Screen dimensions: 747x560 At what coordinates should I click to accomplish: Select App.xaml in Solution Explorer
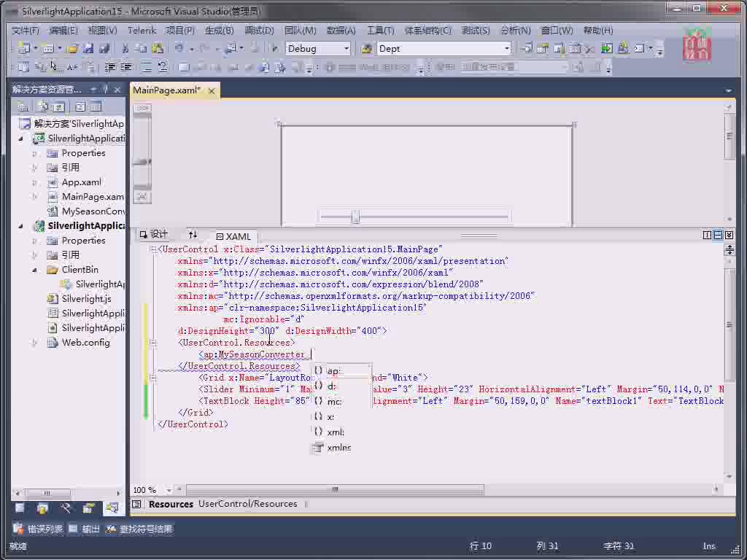pyautogui.click(x=74, y=182)
